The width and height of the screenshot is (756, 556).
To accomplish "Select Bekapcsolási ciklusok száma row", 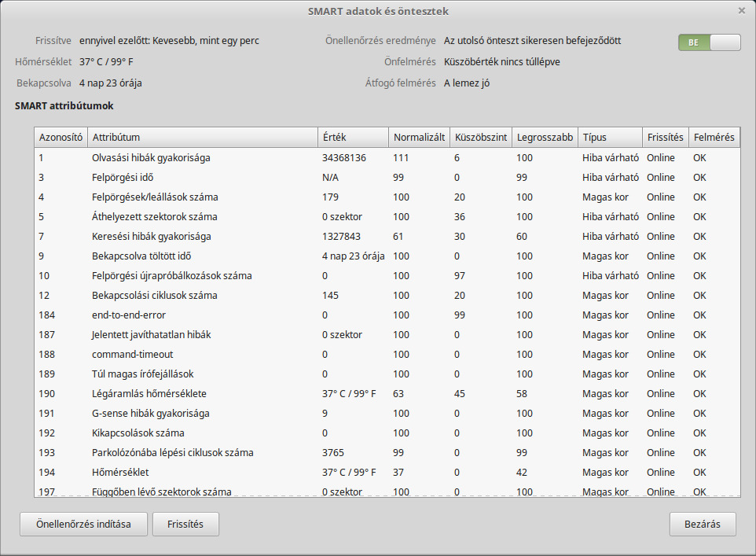I will point(387,296).
